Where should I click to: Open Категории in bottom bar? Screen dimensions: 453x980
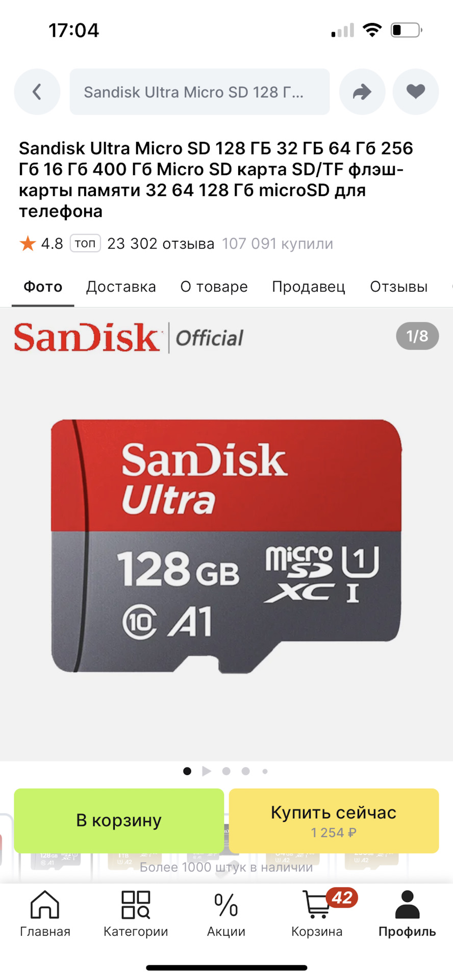point(136,914)
